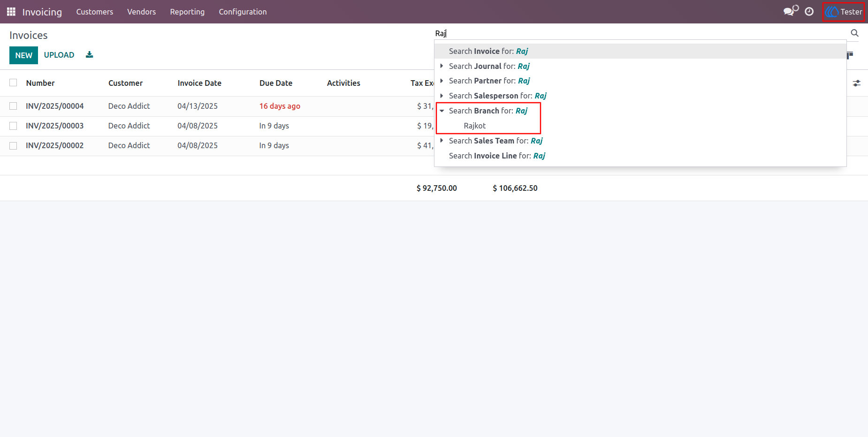Open the Configuration menu

point(243,12)
